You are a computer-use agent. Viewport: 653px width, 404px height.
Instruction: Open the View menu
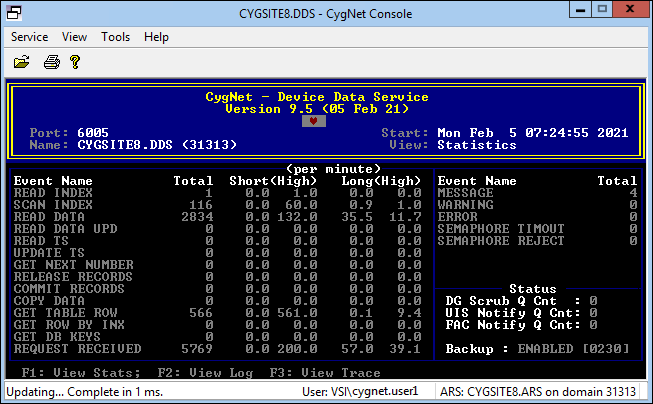click(x=75, y=37)
